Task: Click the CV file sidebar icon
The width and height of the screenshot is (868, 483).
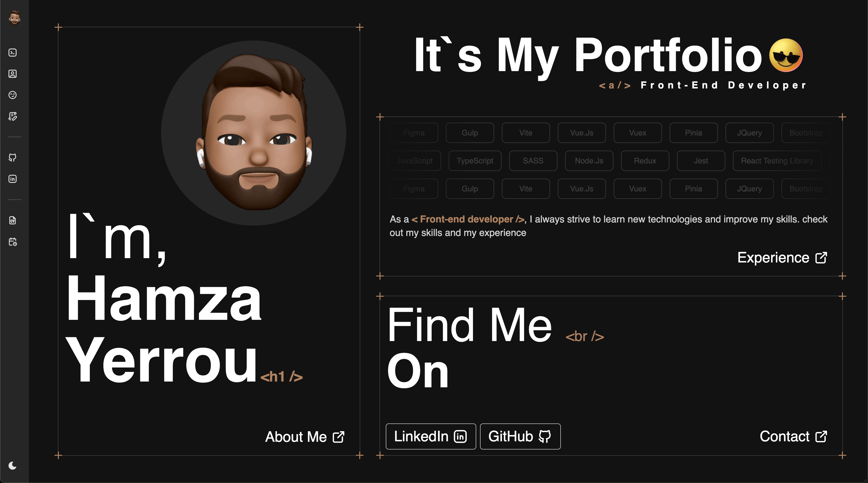Action: (13, 220)
